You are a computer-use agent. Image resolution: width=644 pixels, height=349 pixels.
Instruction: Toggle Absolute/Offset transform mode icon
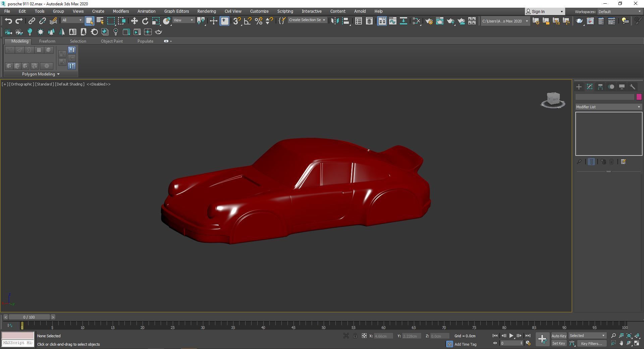point(364,336)
